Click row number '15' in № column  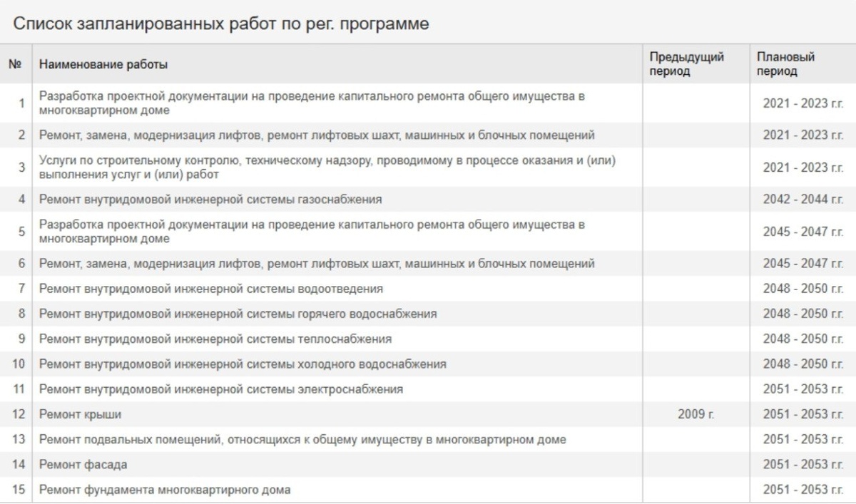tap(19, 490)
